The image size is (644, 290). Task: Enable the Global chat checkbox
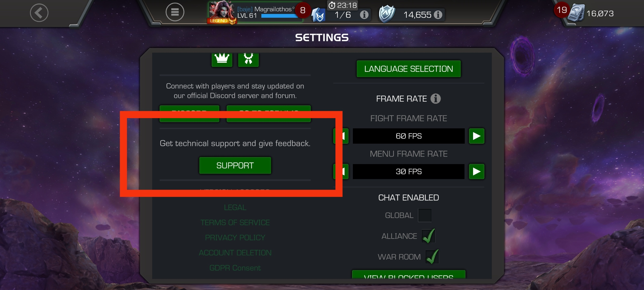pos(425,215)
